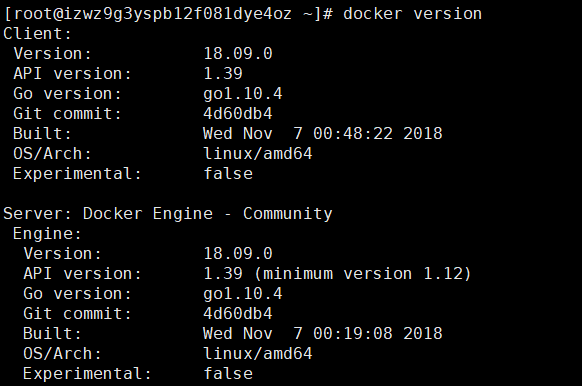This screenshot has height=386, width=582.
Task: Click the client Version value 18.09.0
Action: (238, 54)
